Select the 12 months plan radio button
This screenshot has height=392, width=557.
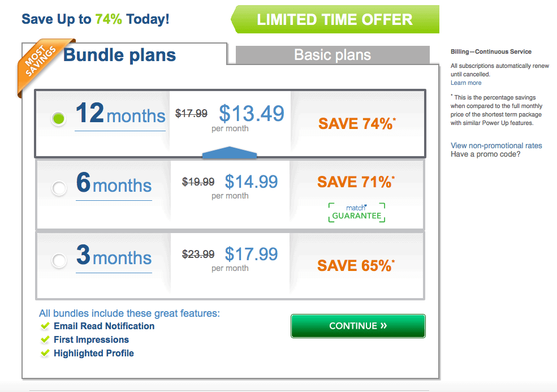point(59,118)
